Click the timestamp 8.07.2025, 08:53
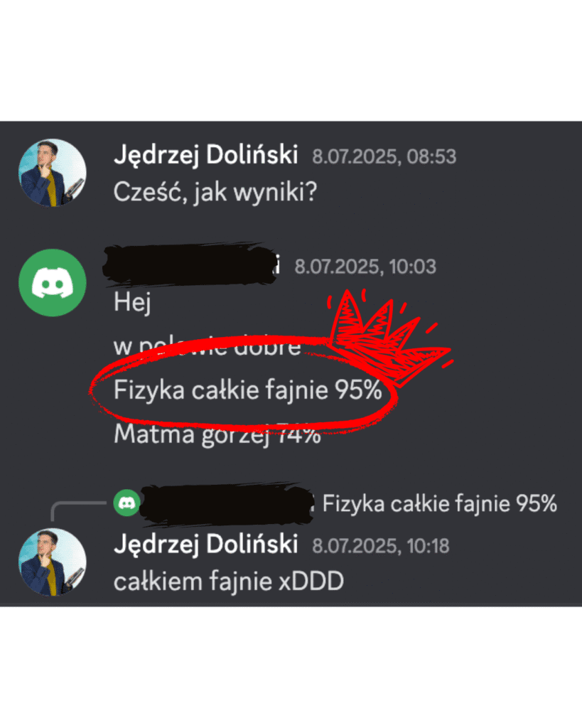 click(384, 157)
